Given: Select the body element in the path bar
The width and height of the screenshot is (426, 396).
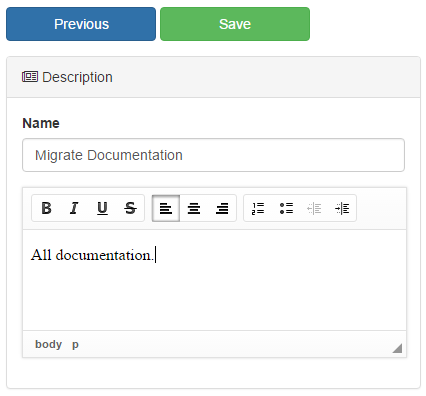Looking at the screenshot, I should [48, 344].
